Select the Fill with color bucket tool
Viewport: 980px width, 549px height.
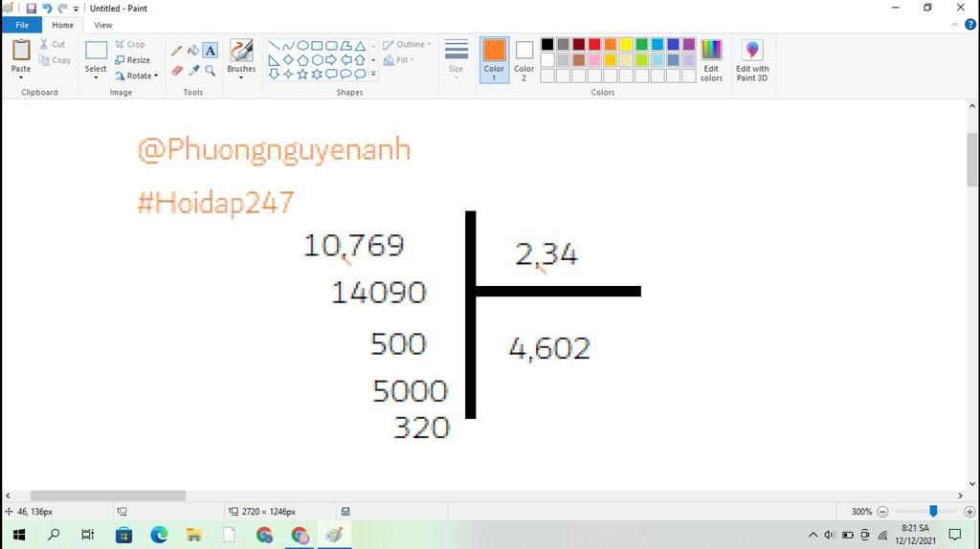click(x=193, y=51)
